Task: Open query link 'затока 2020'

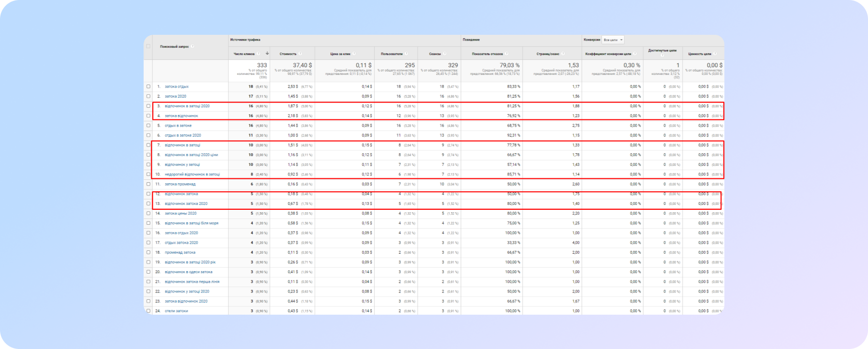Action: (x=176, y=96)
